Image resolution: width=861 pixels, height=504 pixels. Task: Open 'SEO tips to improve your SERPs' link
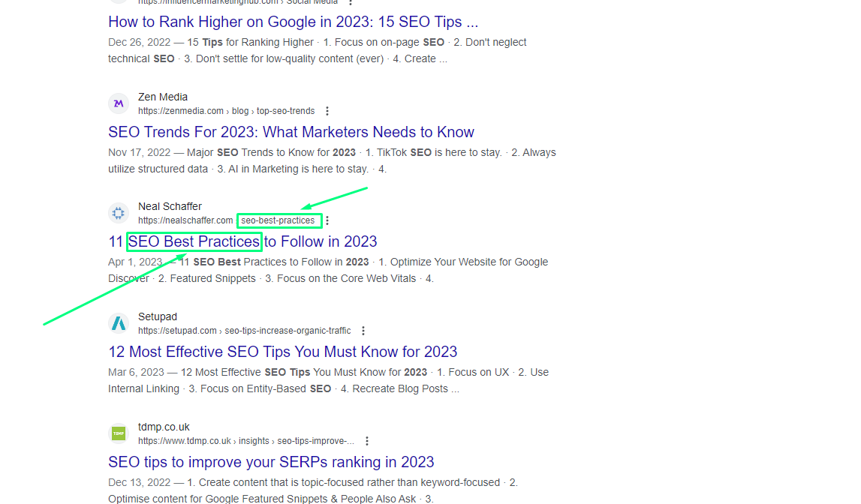[x=271, y=462]
